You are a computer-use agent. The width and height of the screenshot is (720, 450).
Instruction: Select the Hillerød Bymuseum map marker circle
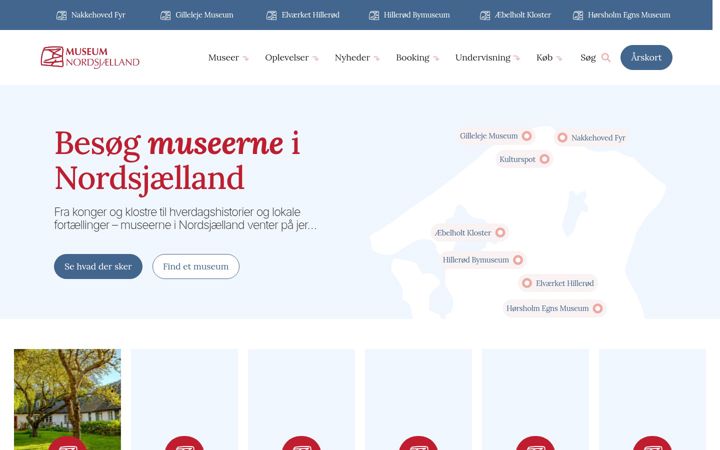[518, 260]
